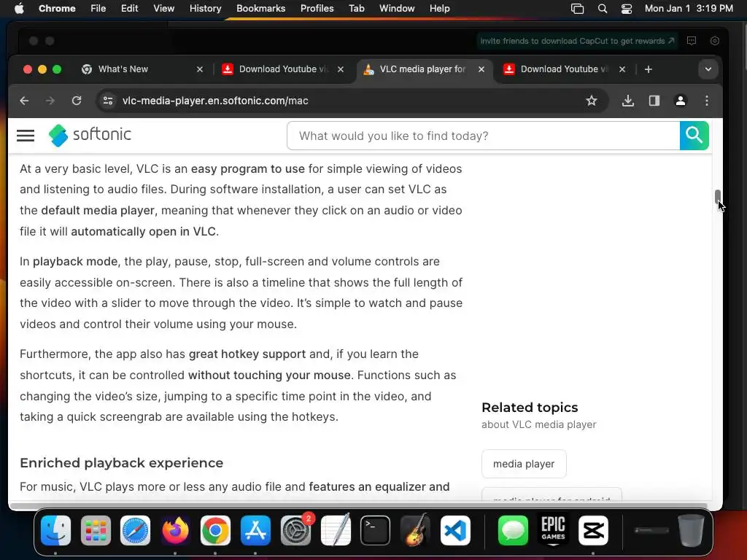Open Chrome profile avatar menu
The height and width of the screenshot is (560, 747).
coord(681,101)
